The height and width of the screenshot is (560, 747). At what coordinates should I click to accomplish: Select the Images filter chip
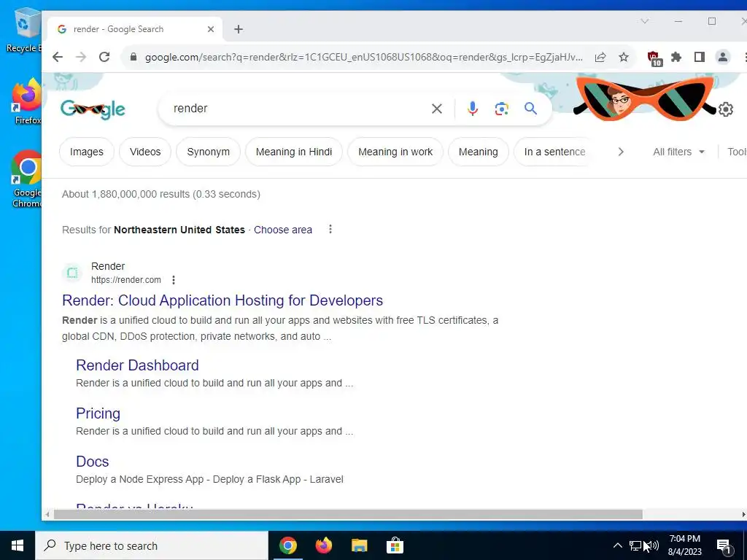87,152
